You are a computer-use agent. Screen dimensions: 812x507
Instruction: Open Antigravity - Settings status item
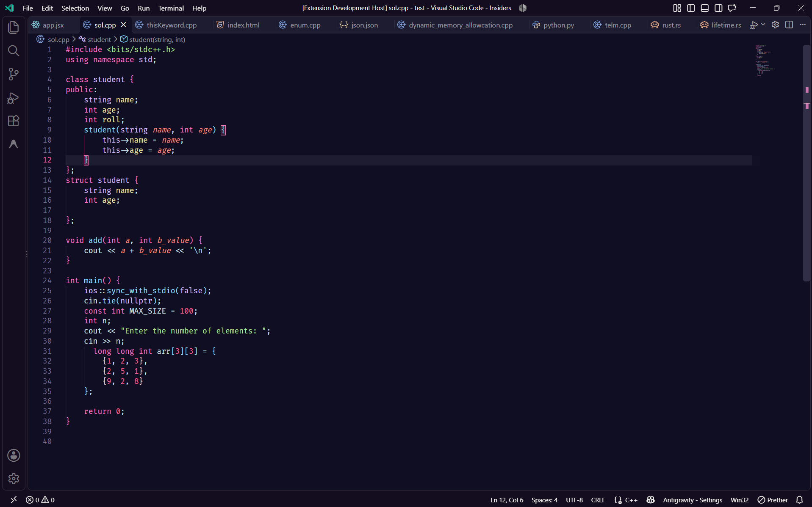coord(693,500)
